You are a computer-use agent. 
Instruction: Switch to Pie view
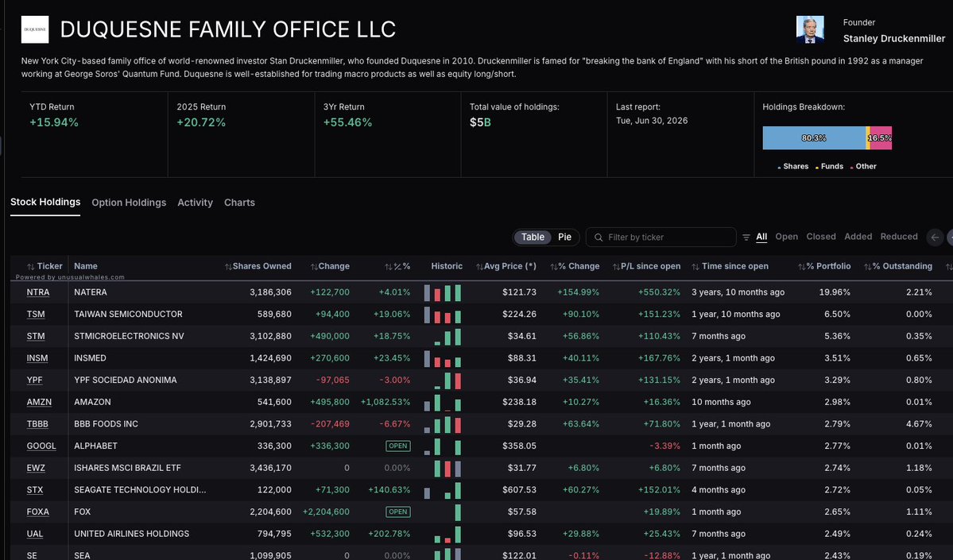tap(564, 238)
